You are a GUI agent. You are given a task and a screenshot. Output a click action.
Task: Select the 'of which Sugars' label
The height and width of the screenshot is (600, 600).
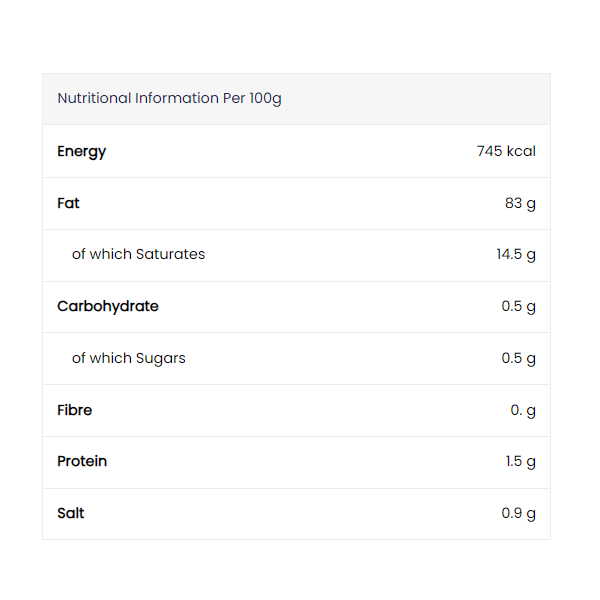point(128,358)
